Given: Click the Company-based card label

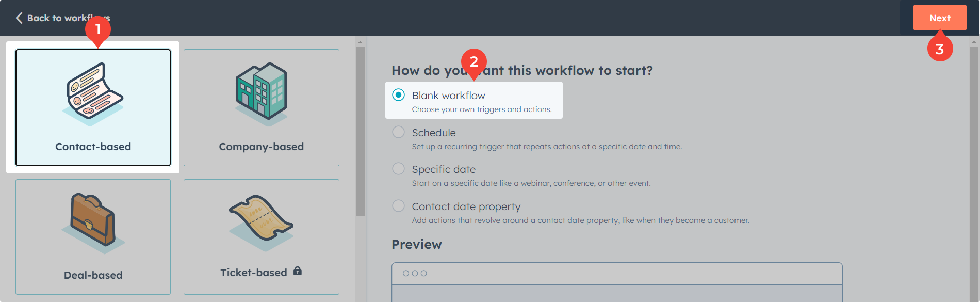Looking at the screenshot, I should pos(262,147).
